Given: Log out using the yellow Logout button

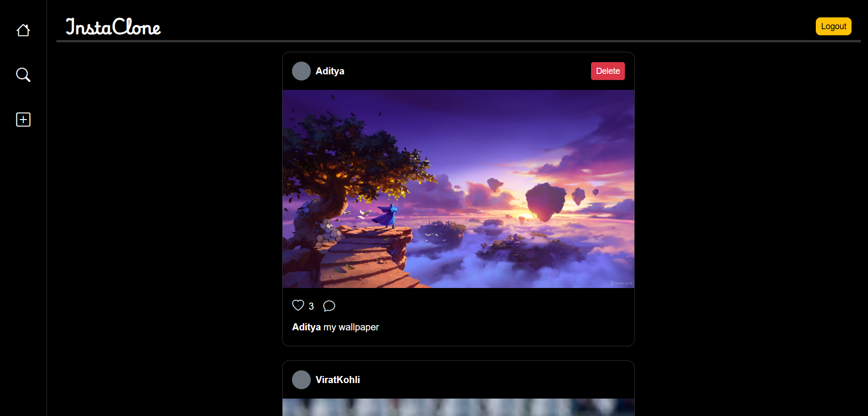Looking at the screenshot, I should (x=833, y=26).
